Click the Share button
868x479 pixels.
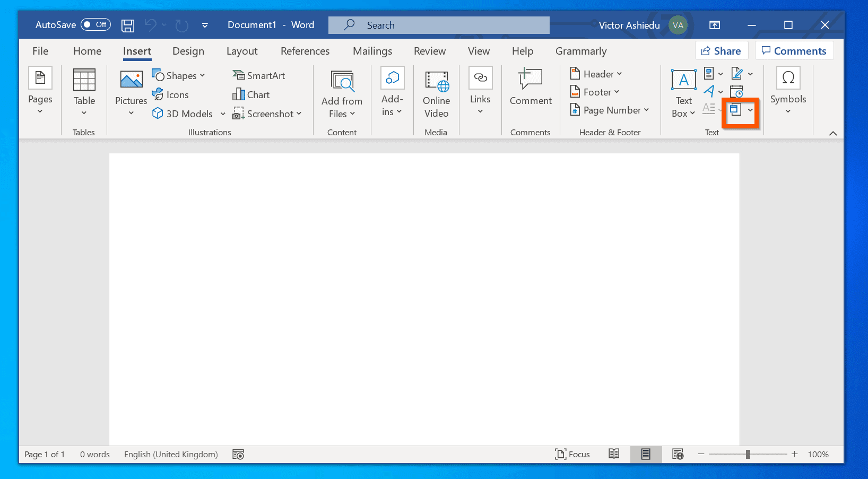(x=722, y=51)
